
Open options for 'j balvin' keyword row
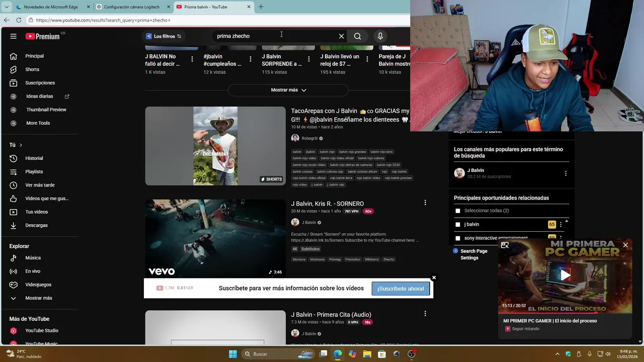click(560, 225)
